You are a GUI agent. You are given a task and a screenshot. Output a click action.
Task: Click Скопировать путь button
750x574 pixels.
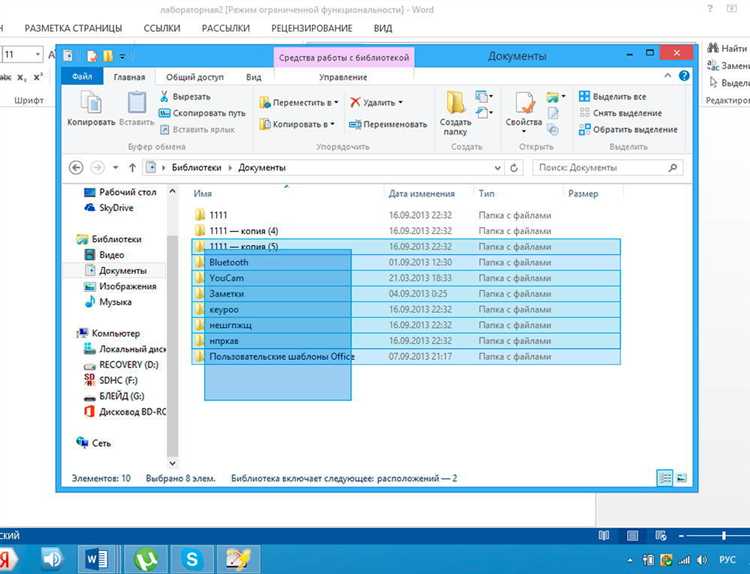pyautogui.click(x=202, y=113)
